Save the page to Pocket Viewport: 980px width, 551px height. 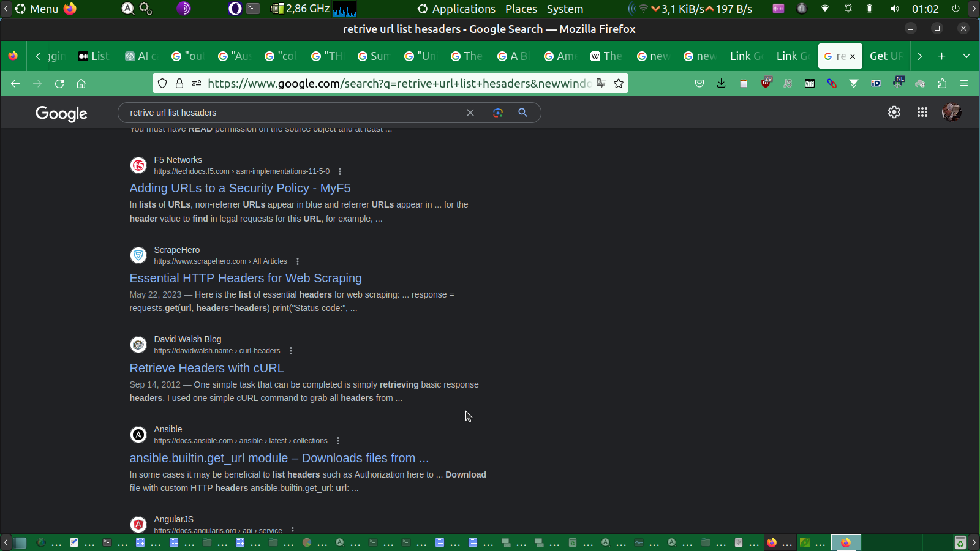[x=699, y=83]
